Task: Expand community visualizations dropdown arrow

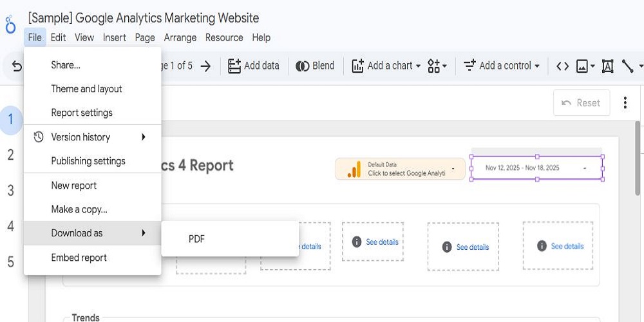Action: [x=445, y=66]
